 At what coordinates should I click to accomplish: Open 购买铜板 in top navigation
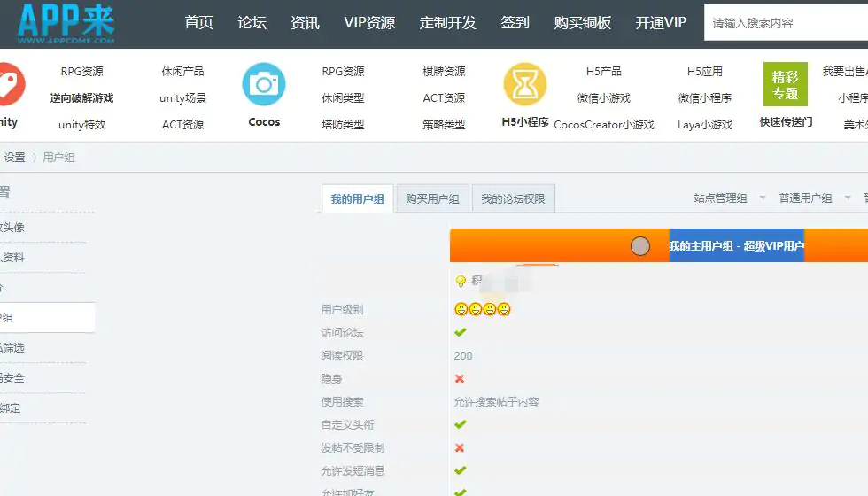click(583, 23)
